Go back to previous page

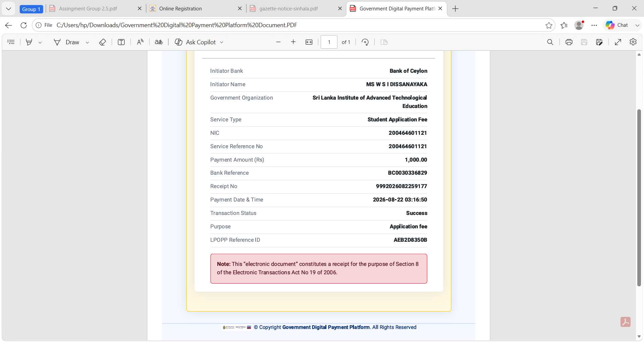point(8,25)
